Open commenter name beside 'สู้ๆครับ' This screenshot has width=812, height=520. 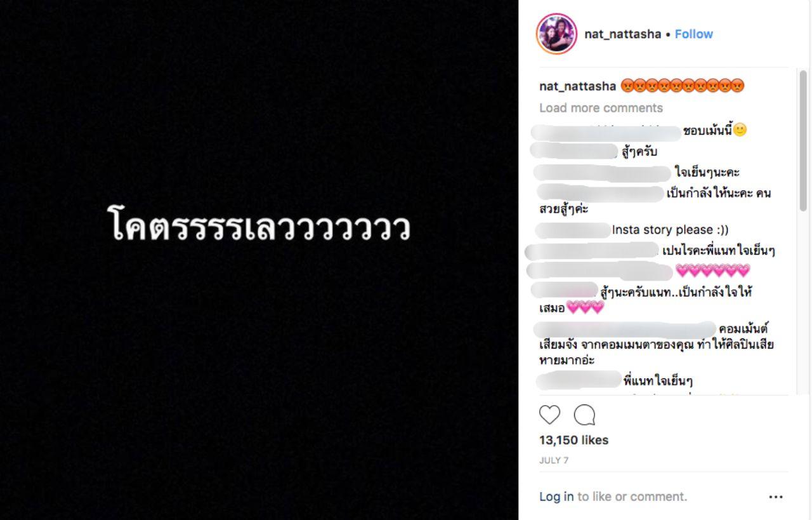coord(573,151)
